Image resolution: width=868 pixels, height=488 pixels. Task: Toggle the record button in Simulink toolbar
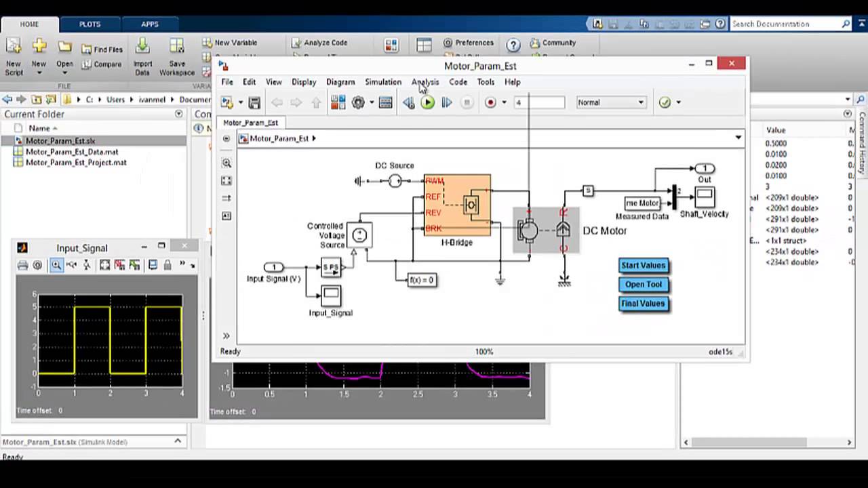coord(490,102)
